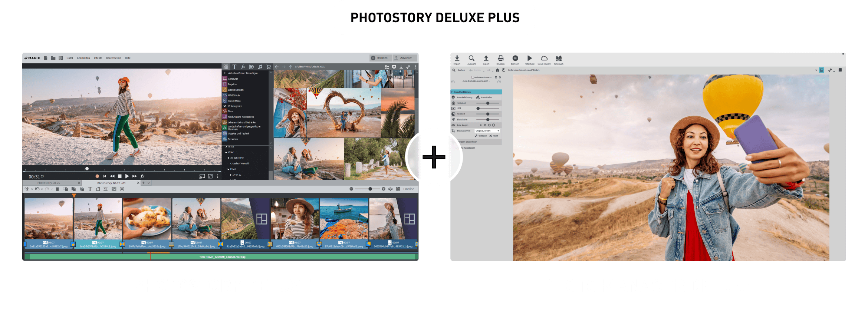The image size is (868, 312).
Task: Select MAGIX Hub in the media pool list
Action: click(234, 96)
